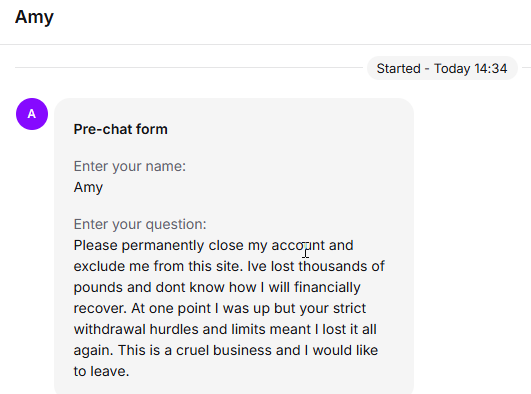
Task: Click the word "account" in the message
Action: 298,245
